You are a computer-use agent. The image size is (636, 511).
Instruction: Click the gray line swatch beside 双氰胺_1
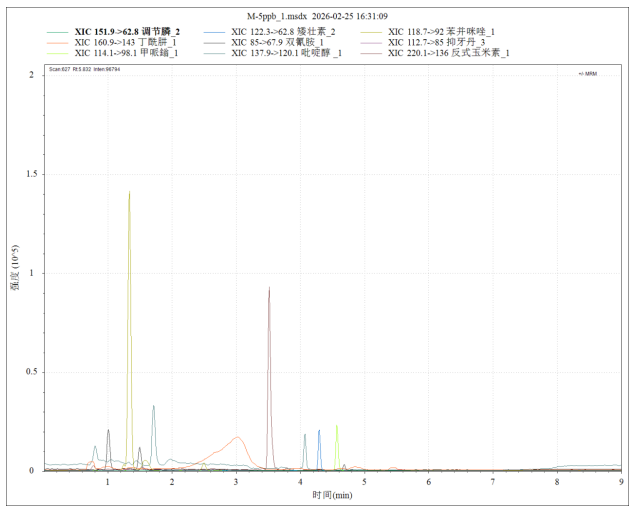click(x=214, y=43)
